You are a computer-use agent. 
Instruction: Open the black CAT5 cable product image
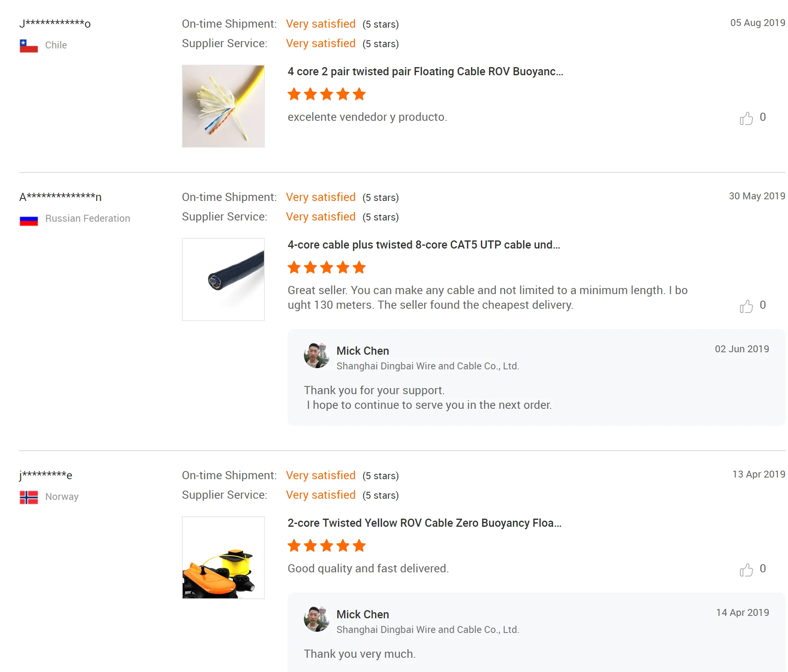point(223,279)
